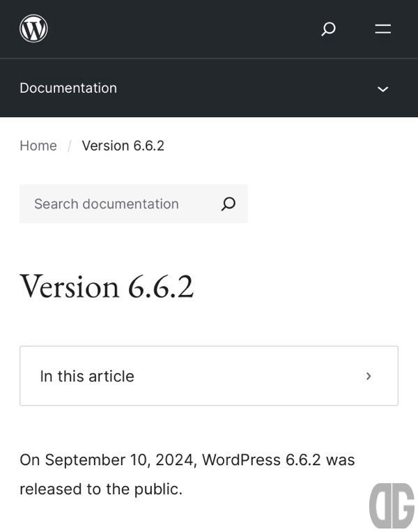Click the Version 6.6.2 page heading
Image resolution: width=418 pixels, height=532 pixels.
[x=107, y=287]
